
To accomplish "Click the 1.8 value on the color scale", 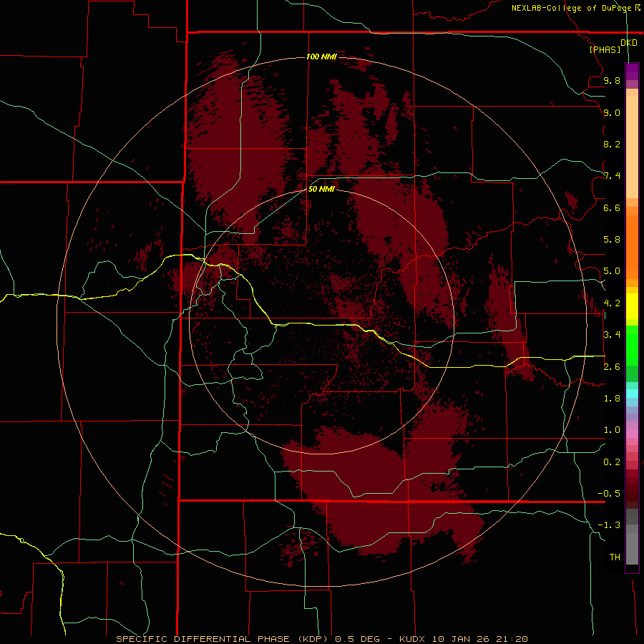I will (x=612, y=399).
